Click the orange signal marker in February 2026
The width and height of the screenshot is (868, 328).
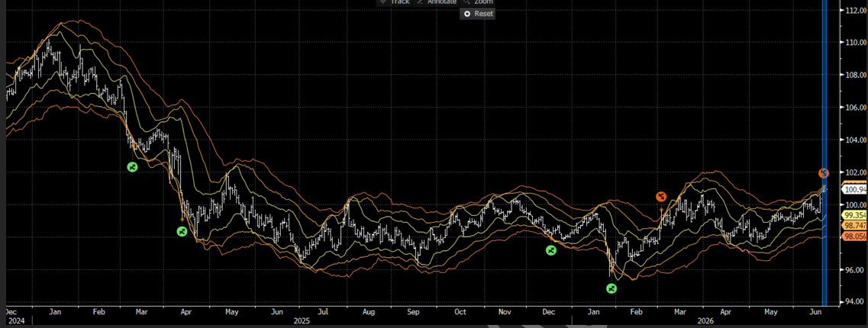(x=660, y=196)
